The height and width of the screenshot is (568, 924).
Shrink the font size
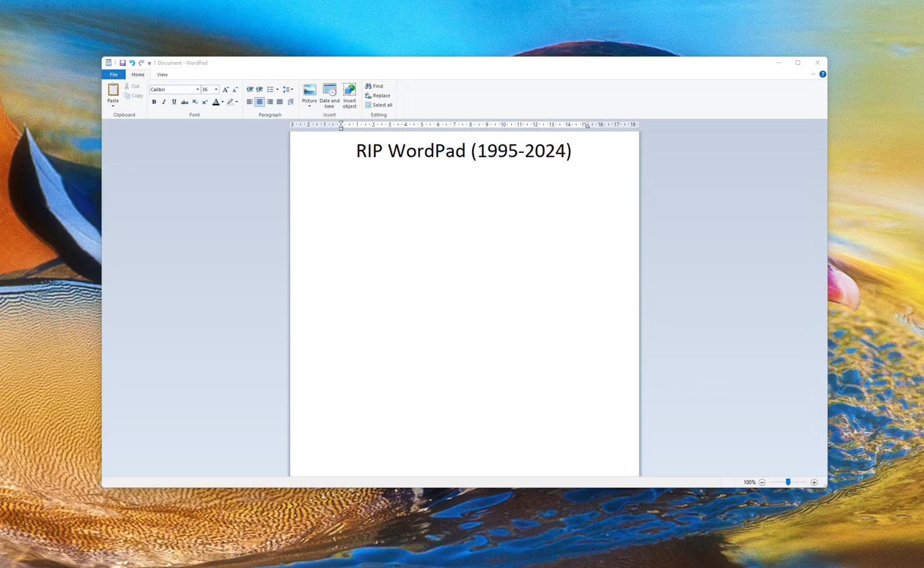[235, 89]
